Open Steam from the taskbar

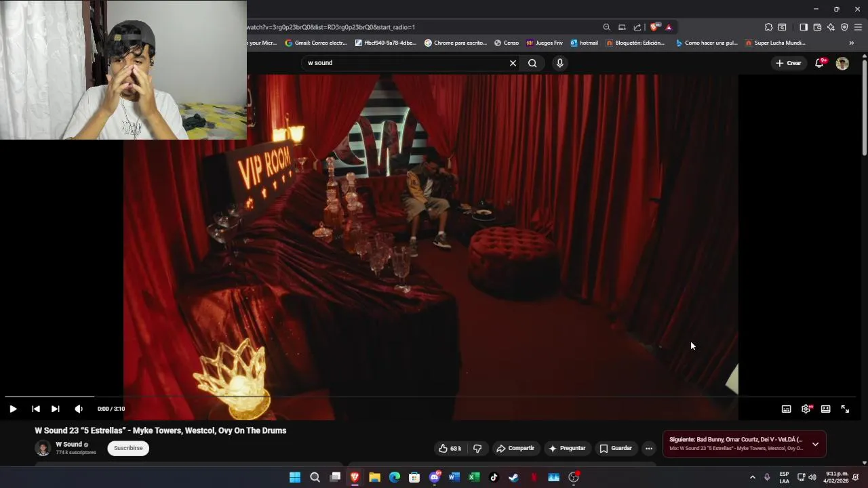click(514, 477)
